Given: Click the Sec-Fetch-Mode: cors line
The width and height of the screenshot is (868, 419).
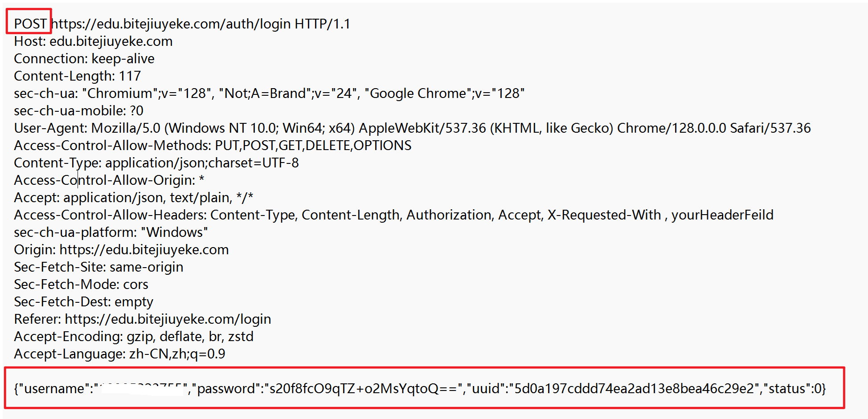Looking at the screenshot, I should pyautogui.click(x=81, y=285).
